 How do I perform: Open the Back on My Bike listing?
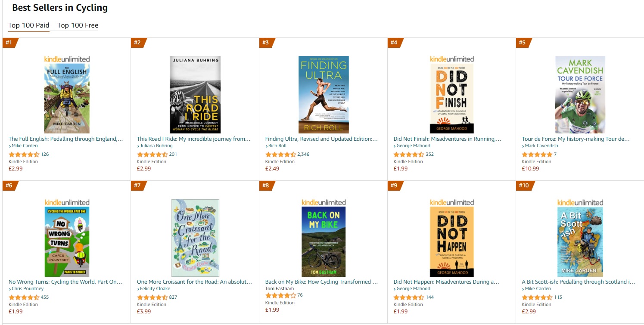click(320, 282)
